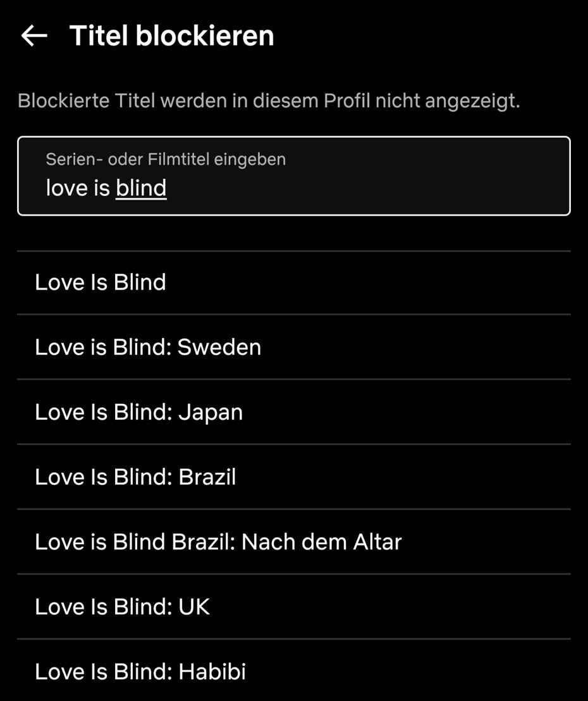588x701 pixels.
Task: Tap the 'Love Is Blind: UK' result
Action: point(294,607)
